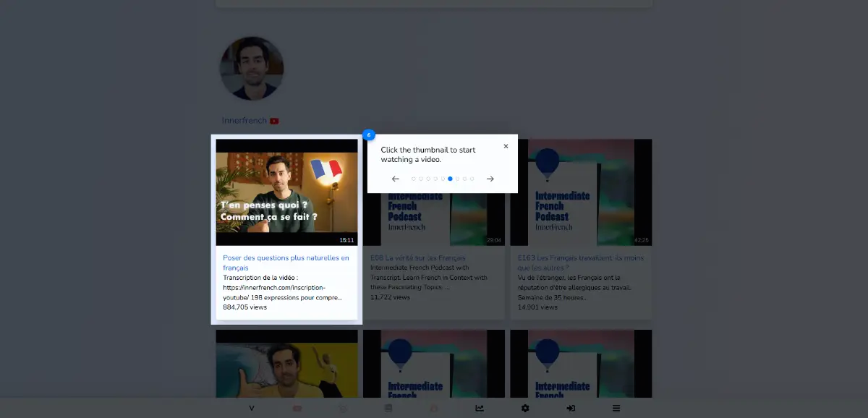Click the YouTube icon beside Innerfrench name

click(x=274, y=121)
